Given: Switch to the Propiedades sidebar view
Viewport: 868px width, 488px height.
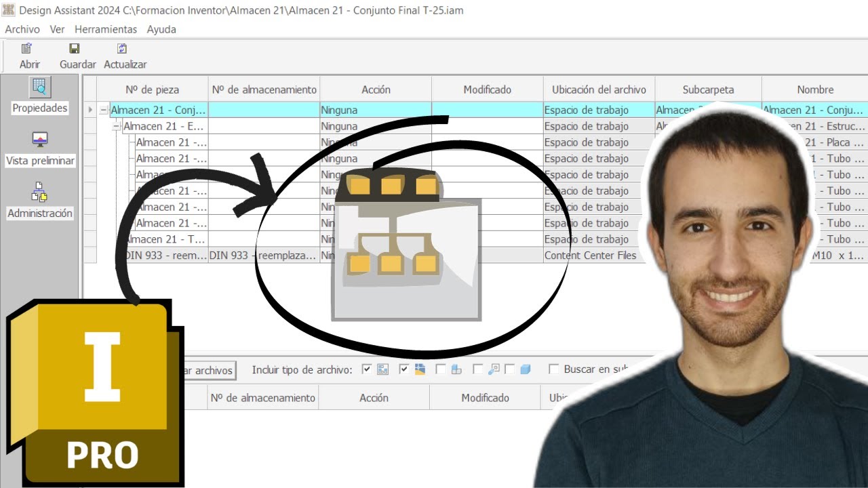Looking at the screenshot, I should 40,96.
